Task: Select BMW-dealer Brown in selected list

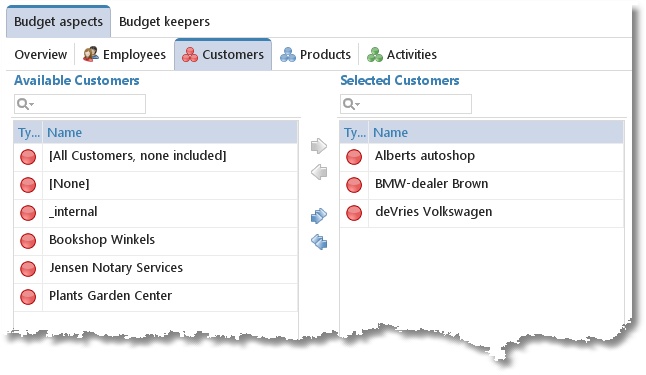Action: tap(482, 185)
